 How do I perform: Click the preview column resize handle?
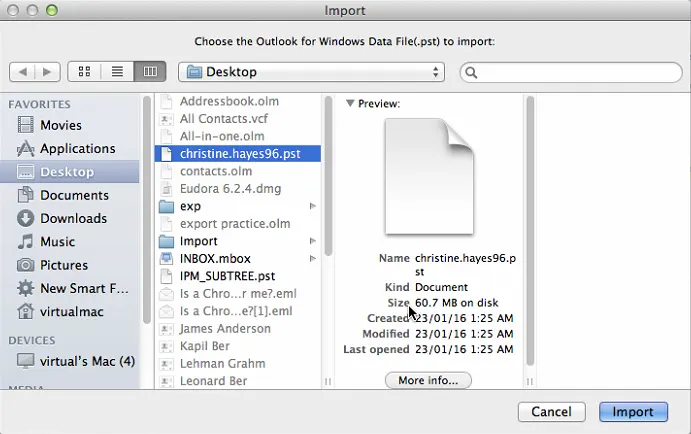pyautogui.click(x=530, y=381)
